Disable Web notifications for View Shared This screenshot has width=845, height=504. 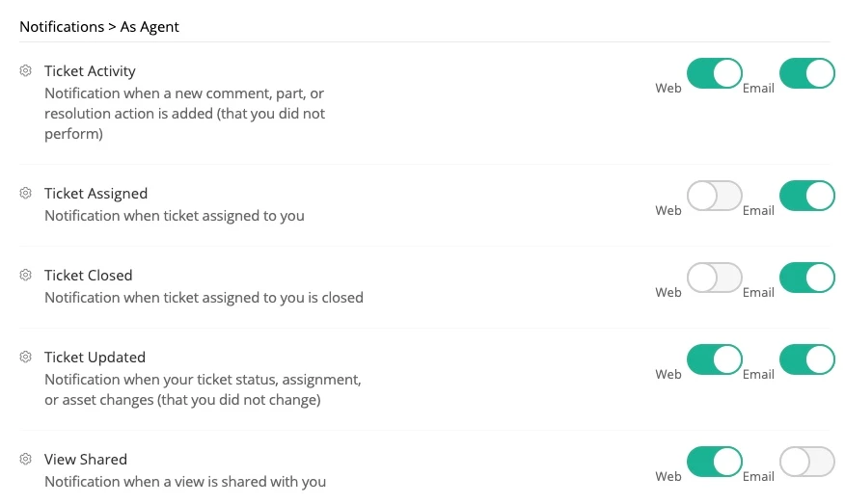click(x=714, y=462)
